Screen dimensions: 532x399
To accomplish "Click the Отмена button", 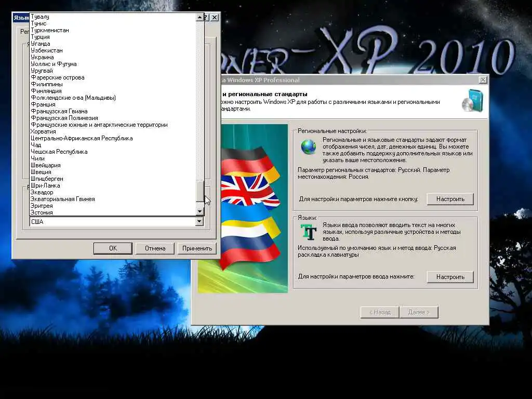I will tap(155, 248).
